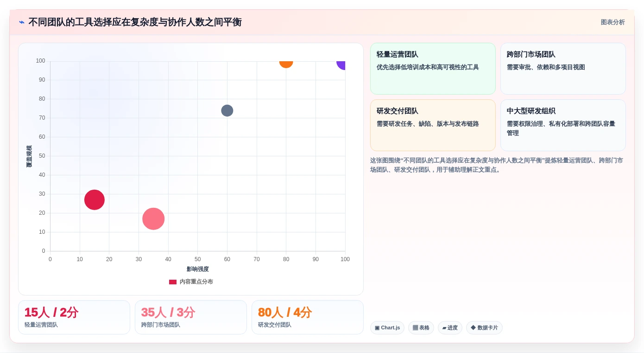Click the 影响强度 x-axis title
The height and width of the screenshot is (353, 644).
(x=198, y=269)
